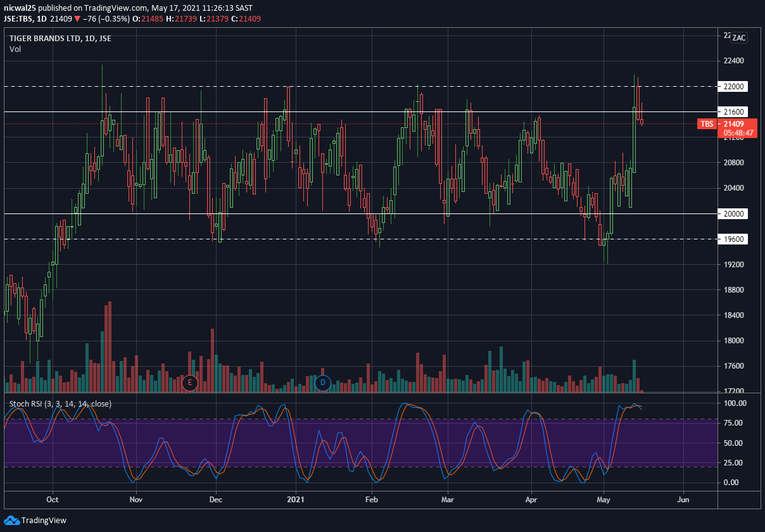Click the Feb label on time axis
This screenshot has width=765, height=532.
[x=372, y=500]
